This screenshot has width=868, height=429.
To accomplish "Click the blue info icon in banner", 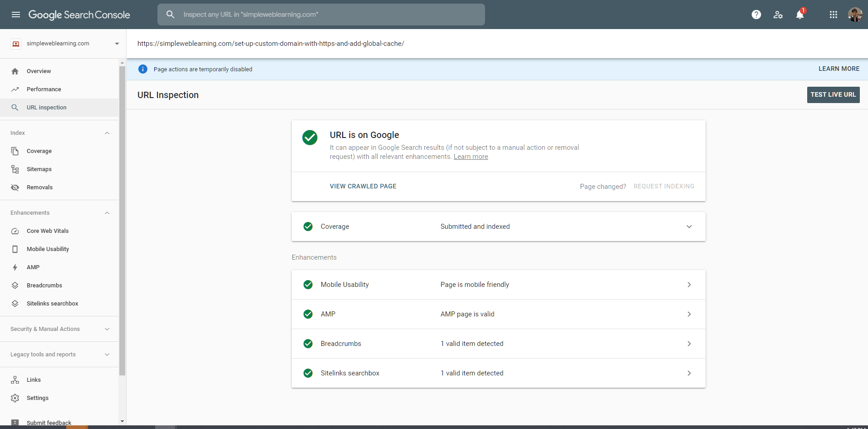I will coord(143,69).
